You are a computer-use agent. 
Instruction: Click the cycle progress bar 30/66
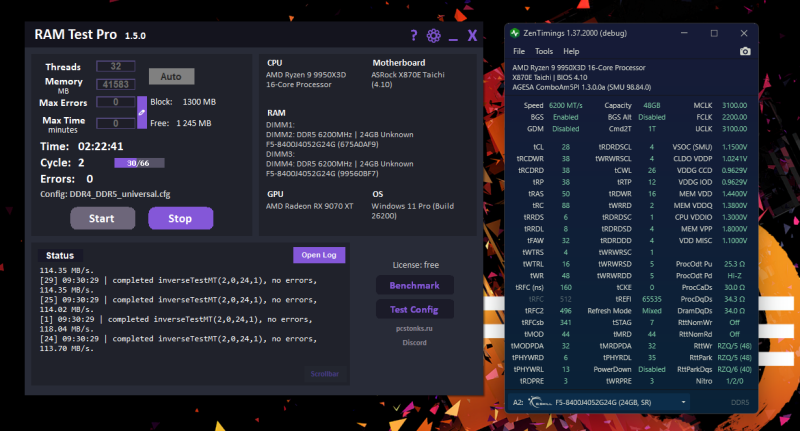[139, 163]
